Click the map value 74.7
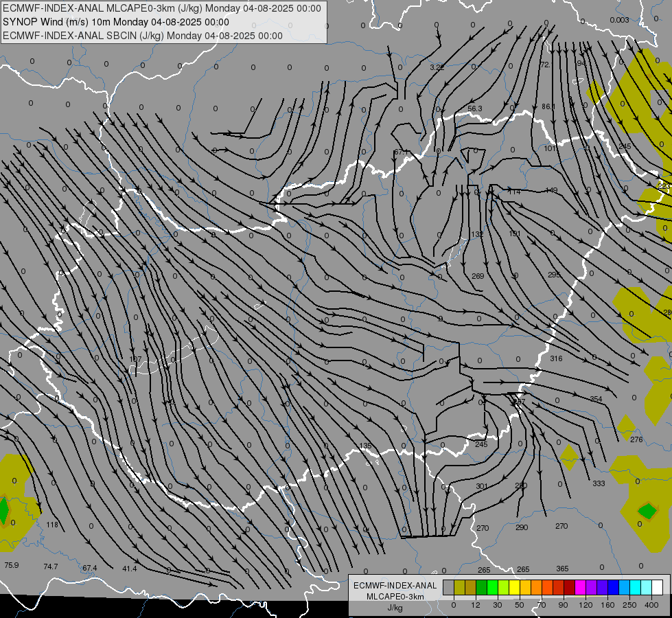 51,566
